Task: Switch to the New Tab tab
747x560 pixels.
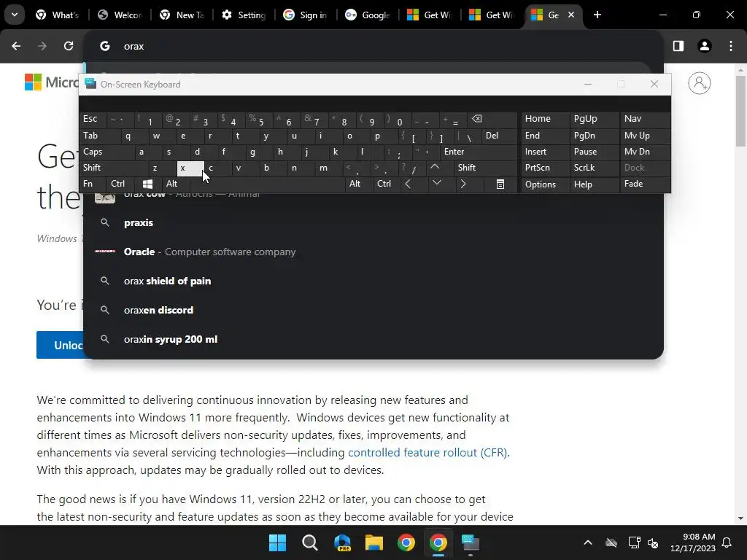Action: (x=182, y=15)
